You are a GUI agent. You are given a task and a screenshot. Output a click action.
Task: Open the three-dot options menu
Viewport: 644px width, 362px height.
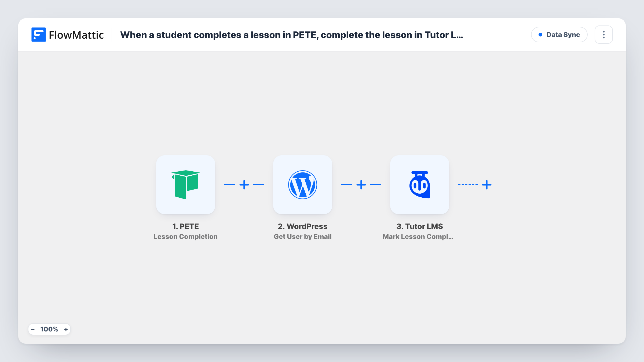tap(603, 35)
